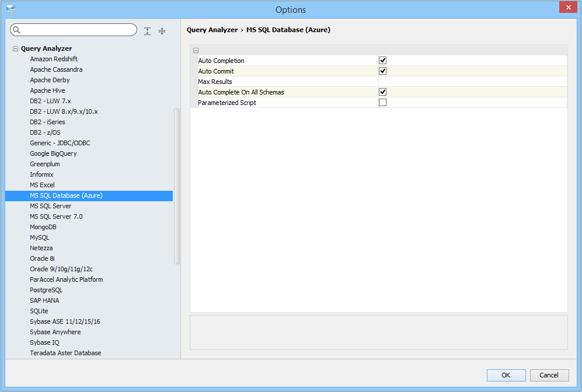Select SAP HANA entry
Screen dimensions: 582x392
44,301
